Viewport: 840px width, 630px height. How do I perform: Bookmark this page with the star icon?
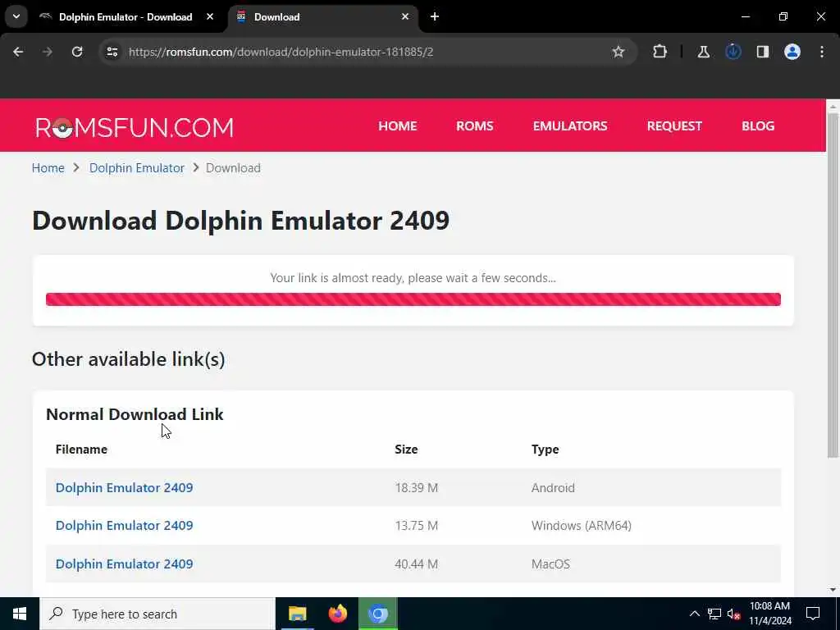click(x=619, y=52)
